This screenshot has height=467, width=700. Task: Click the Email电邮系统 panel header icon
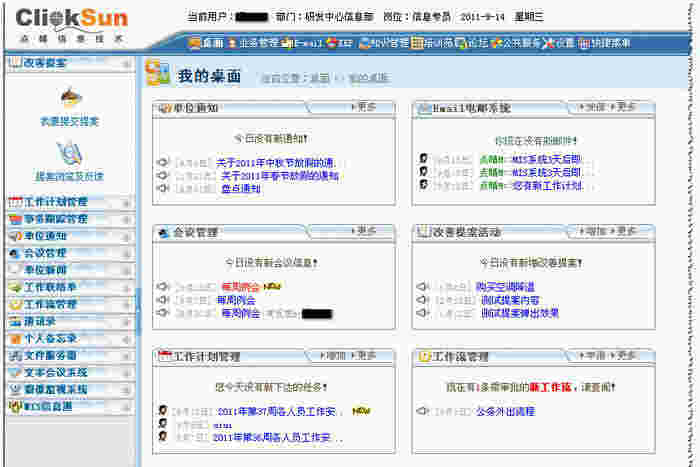coord(424,108)
